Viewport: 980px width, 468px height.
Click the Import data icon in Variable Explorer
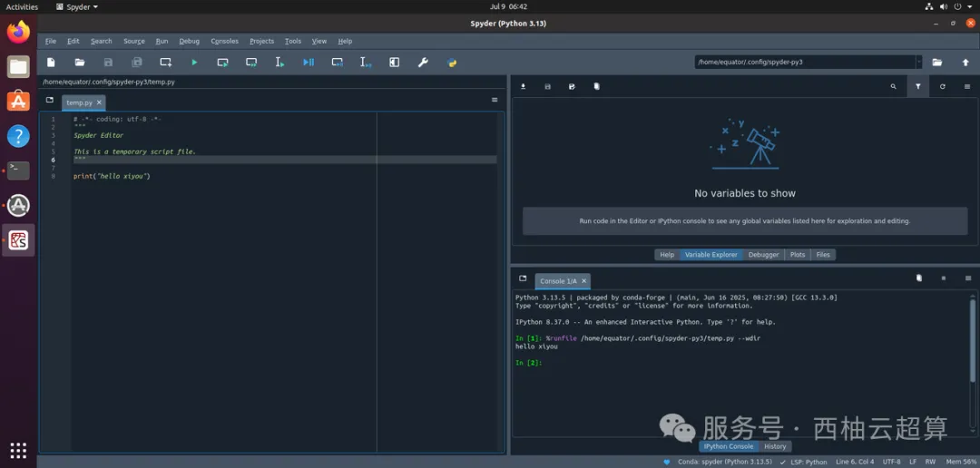pyautogui.click(x=524, y=86)
